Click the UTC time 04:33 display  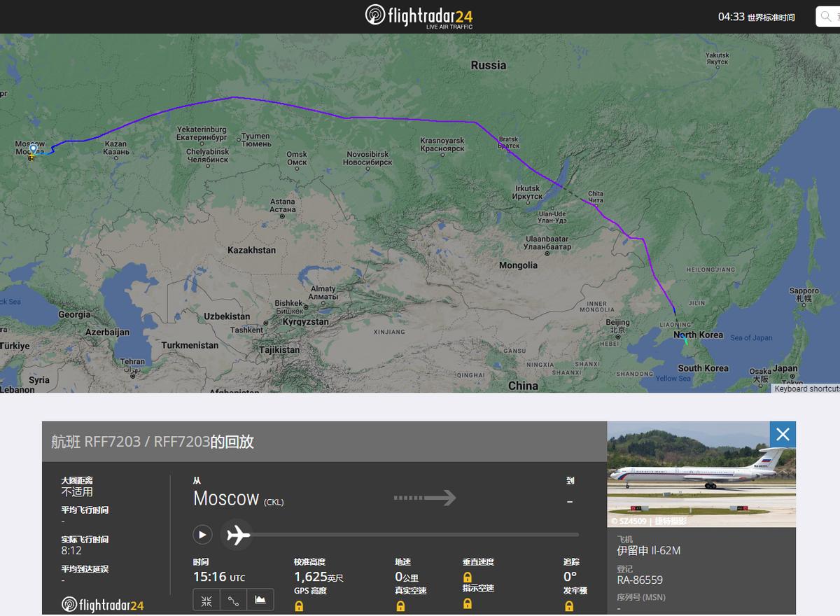point(757,17)
